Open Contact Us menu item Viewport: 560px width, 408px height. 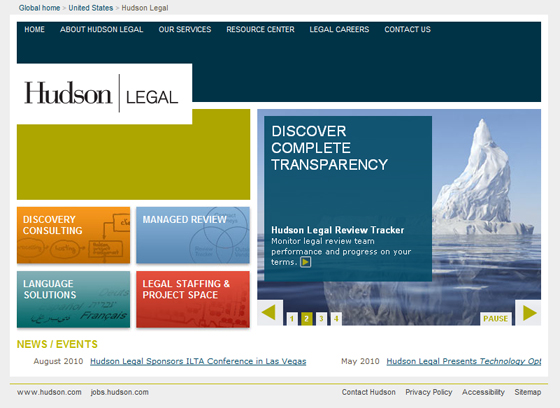pyautogui.click(x=408, y=30)
